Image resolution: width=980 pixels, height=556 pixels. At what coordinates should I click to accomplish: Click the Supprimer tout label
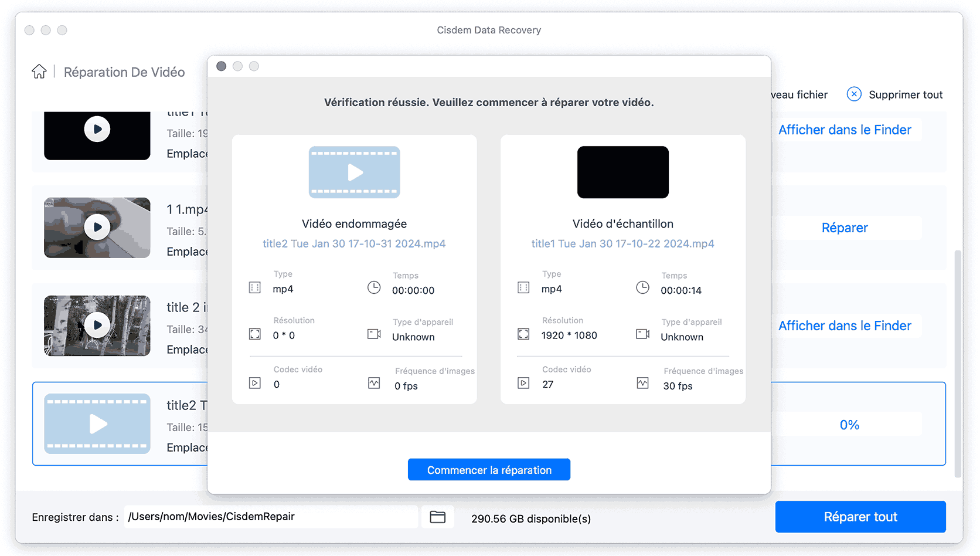[906, 94]
